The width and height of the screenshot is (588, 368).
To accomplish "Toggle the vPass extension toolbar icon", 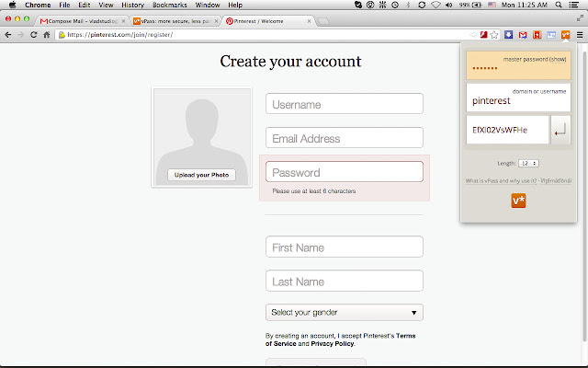I will click(x=566, y=35).
